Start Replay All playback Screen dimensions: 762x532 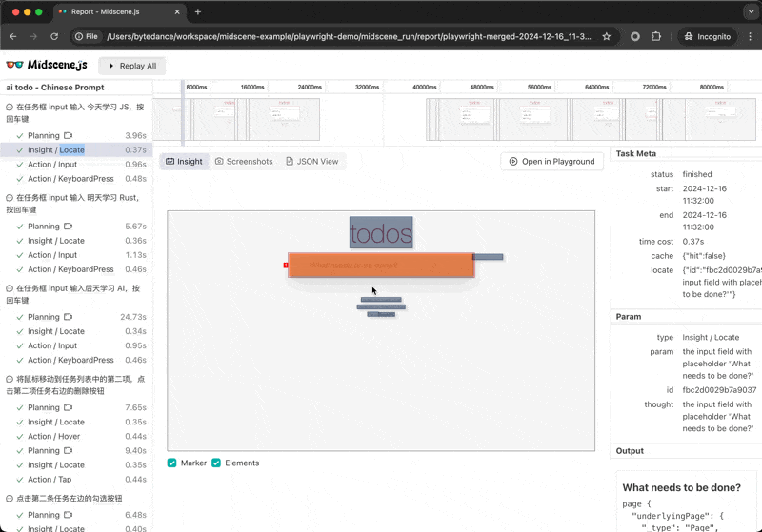pos(132,66)
